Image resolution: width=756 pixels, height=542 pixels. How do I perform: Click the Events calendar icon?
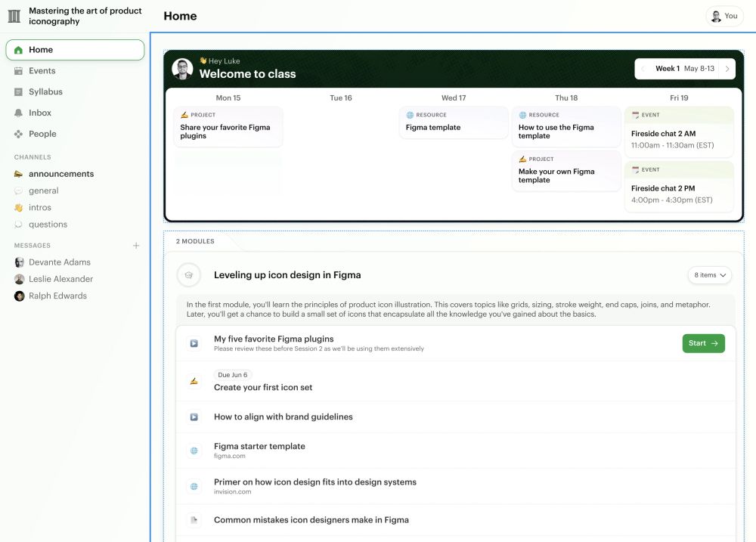click(x=18, y=71)
